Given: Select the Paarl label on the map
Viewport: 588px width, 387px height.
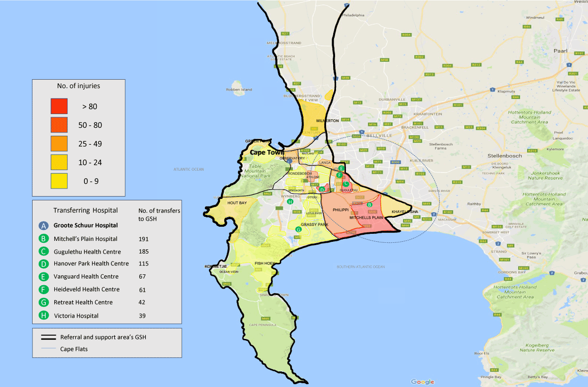Looking at the screenshot, I should click(x=561, y=50).
